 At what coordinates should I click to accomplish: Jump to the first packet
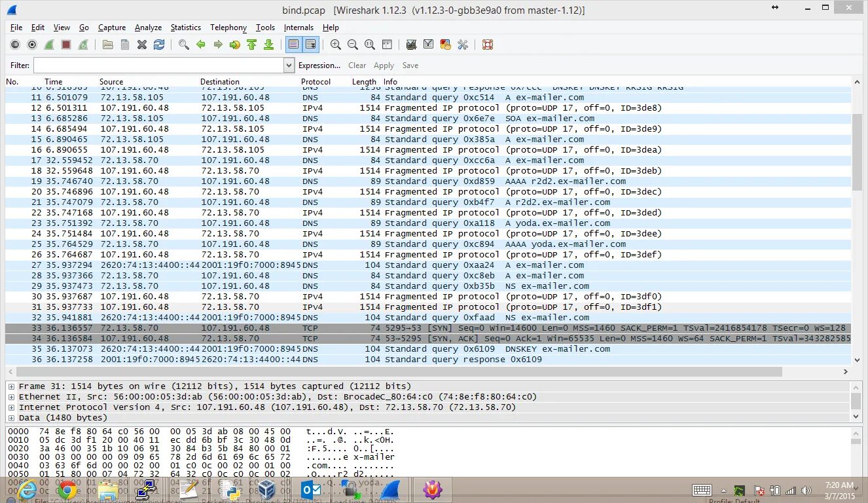(252, 45)
